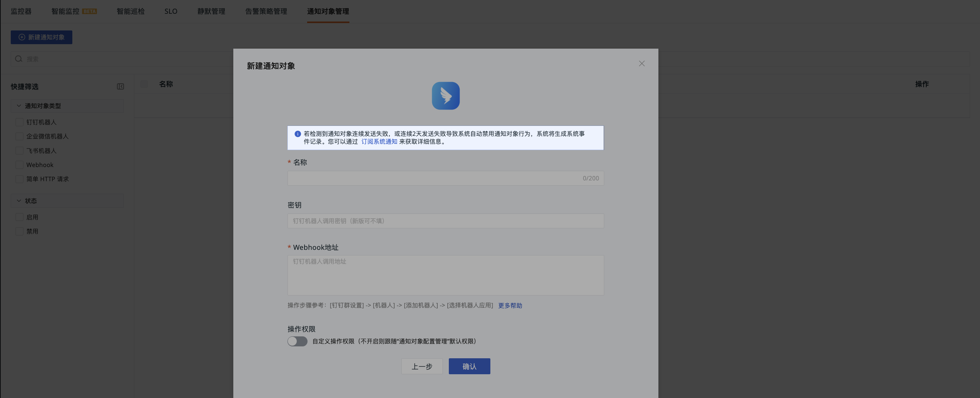Close the 新建通知对象 dialog

[641, 63]
